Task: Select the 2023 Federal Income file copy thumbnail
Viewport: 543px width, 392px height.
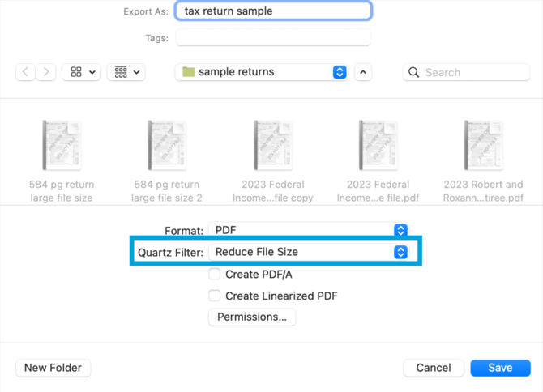Action: 273,146
